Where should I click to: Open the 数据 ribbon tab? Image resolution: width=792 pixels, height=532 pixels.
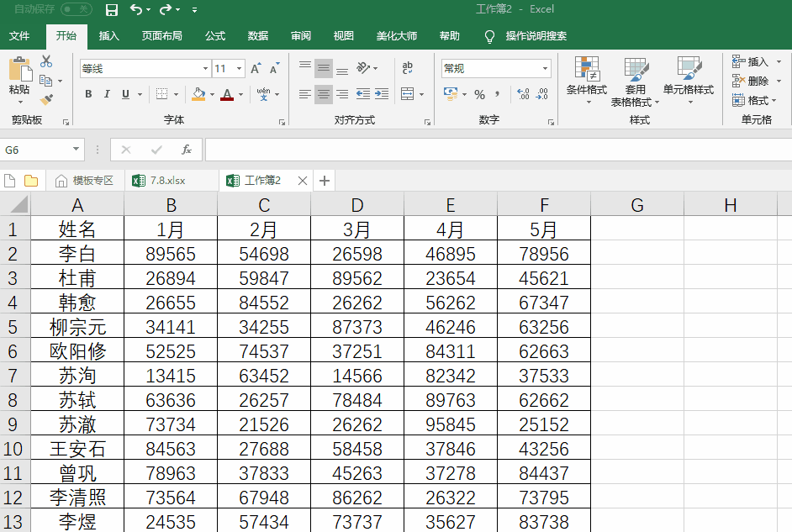[257, 36]
